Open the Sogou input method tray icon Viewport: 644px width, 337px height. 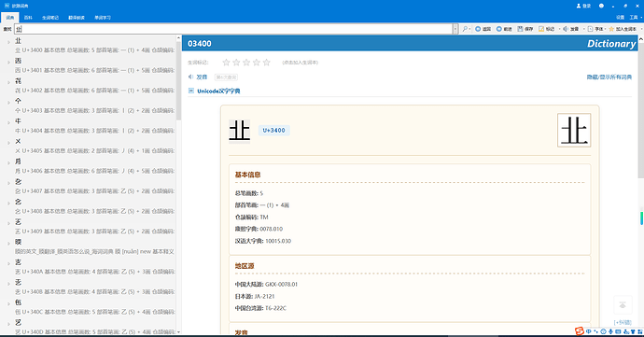coord(579,331)
